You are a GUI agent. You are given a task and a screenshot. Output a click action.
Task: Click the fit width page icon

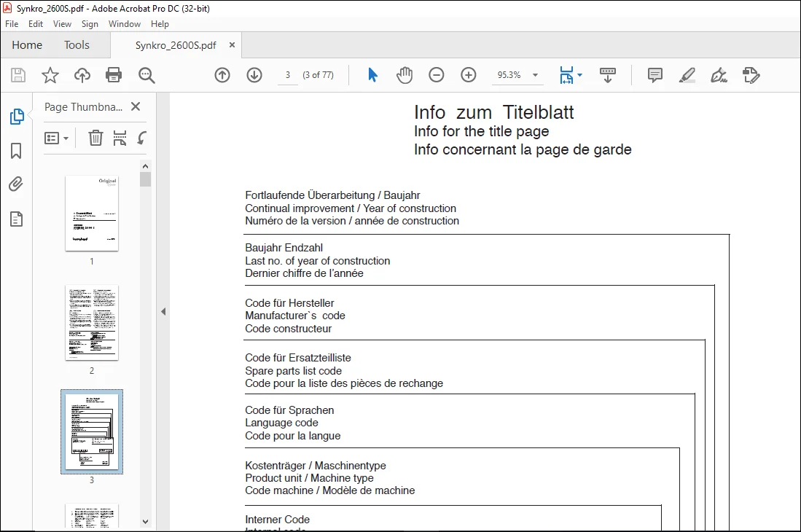566,75
